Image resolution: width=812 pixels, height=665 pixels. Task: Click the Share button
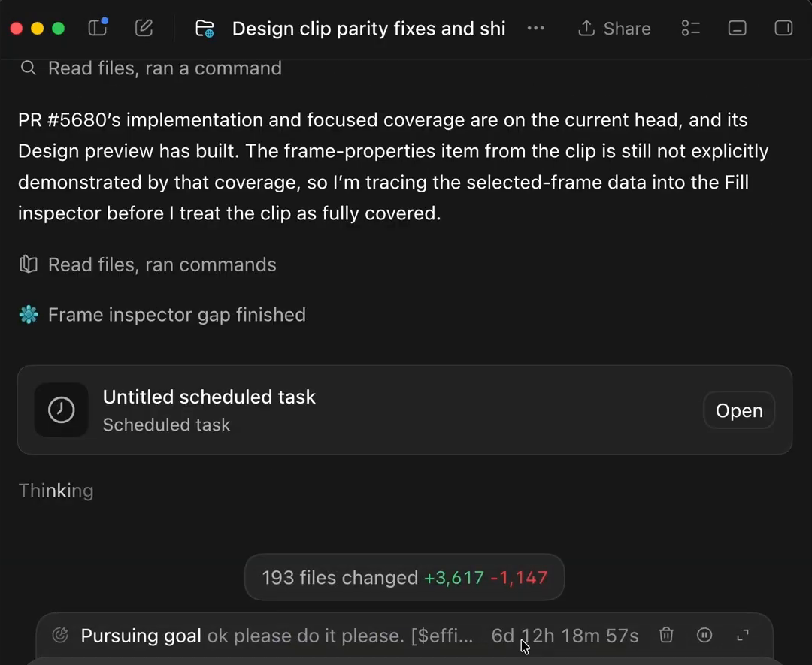point(614,28)
